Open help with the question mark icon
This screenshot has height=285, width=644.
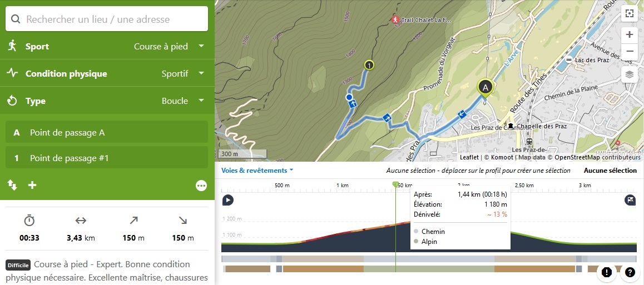click(630, 272)
